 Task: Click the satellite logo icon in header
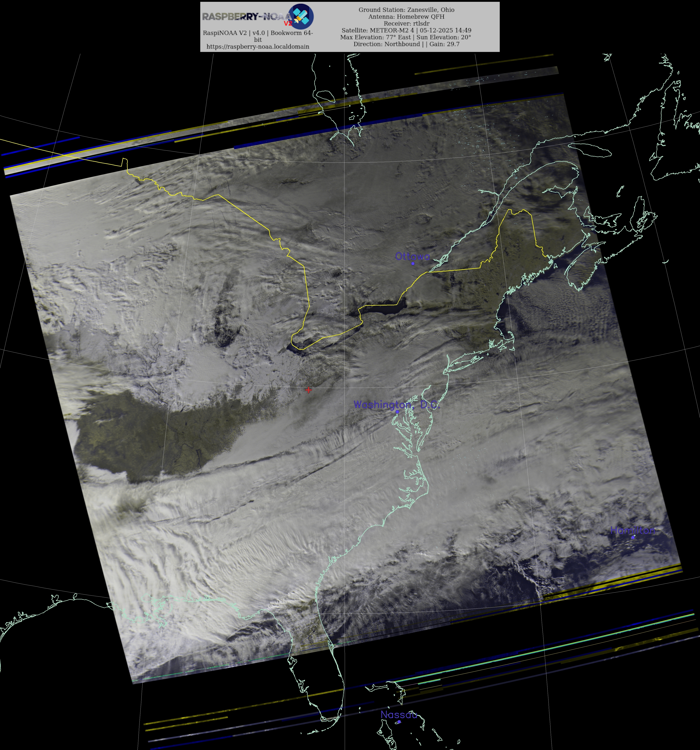pos(301,16)
